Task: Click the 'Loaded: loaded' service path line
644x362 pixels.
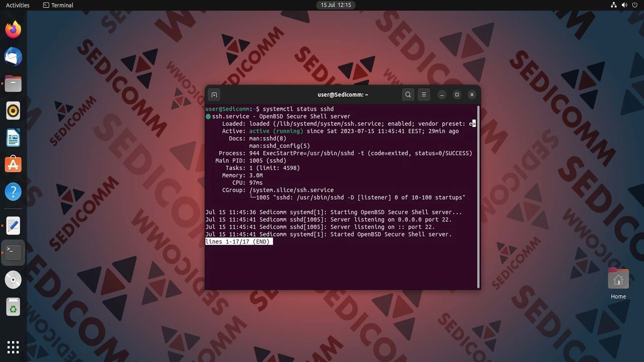Action: click(x=349, y=124)
